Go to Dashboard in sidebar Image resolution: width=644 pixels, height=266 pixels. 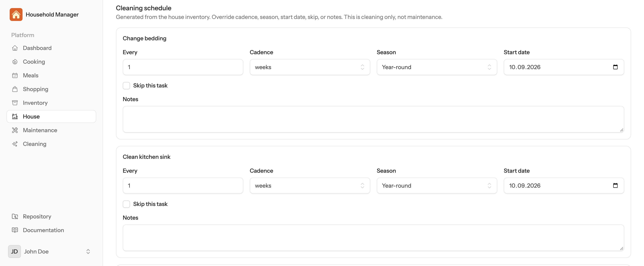(x=51, y=48)
